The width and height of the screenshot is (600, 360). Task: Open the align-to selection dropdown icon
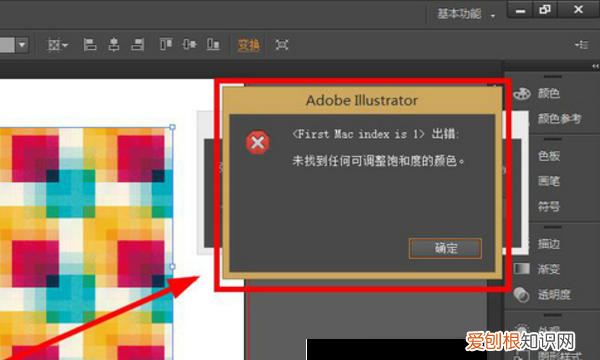click(x=57, y=45)
